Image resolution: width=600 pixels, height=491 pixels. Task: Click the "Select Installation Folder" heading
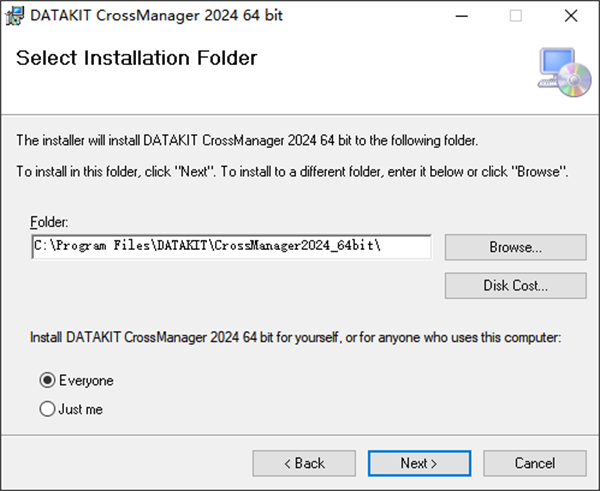tap(137, 59)
